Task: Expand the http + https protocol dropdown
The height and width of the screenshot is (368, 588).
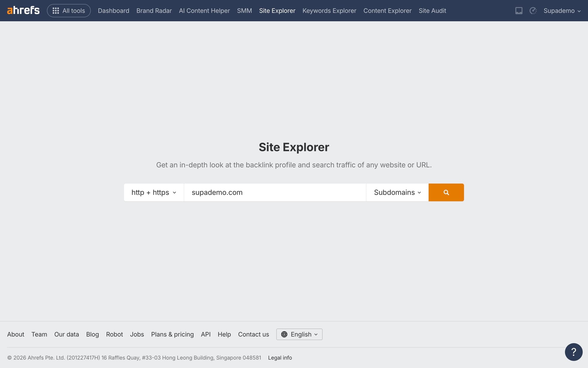Action: (154, 192)
